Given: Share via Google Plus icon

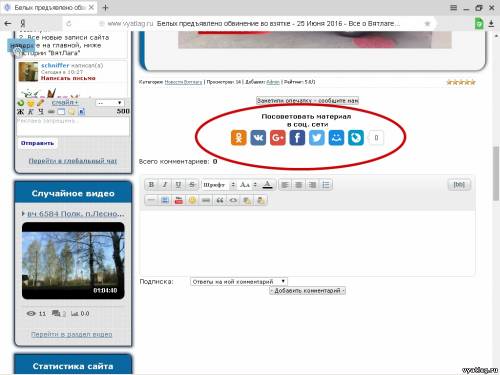Looking at the screenshot, I should (x=278, y=138).
